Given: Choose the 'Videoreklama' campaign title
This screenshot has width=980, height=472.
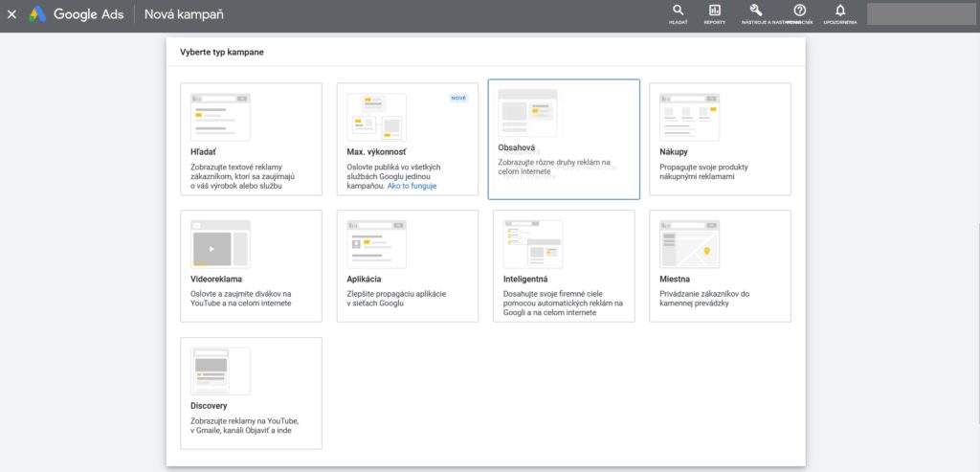Looking at the screenshot, I should point(216,279).
